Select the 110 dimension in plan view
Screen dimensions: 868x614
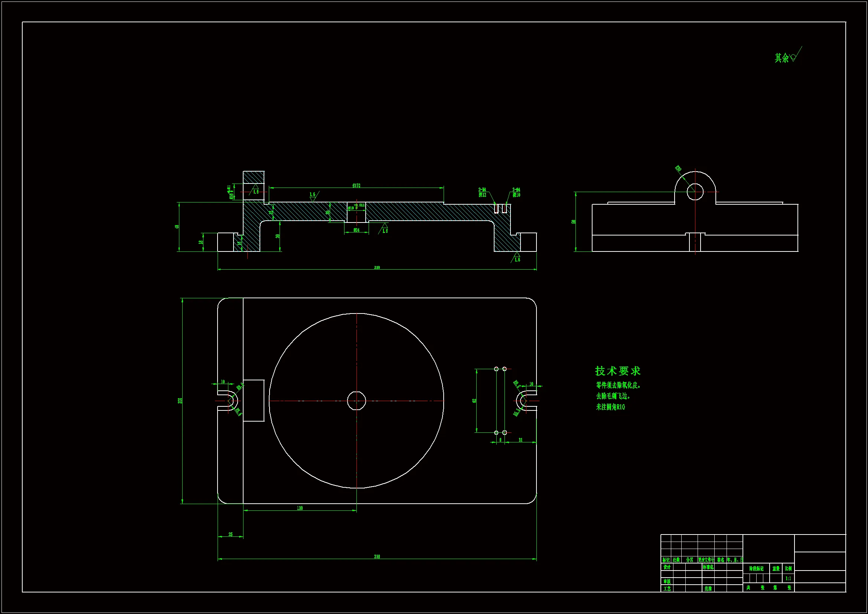click(300, 508)
